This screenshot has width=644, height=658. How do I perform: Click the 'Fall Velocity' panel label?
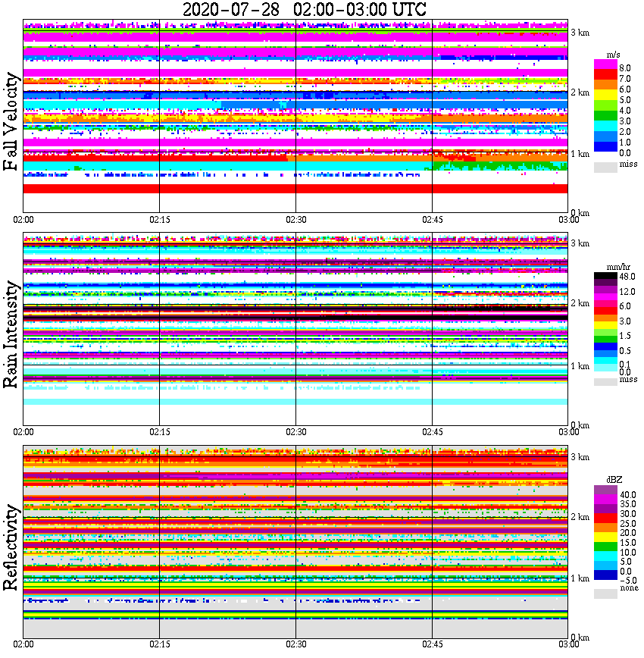11,121
